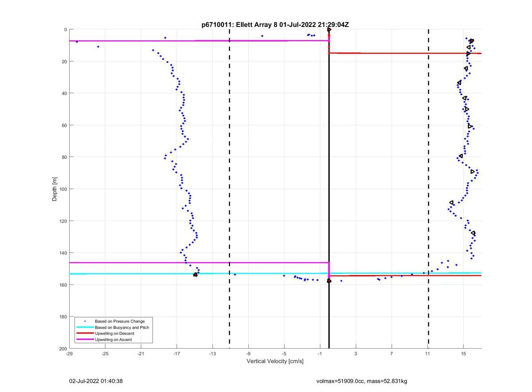Select legend entry 'Based on Pressure Change'
532x392 pixels.
(x=120, y=321)
